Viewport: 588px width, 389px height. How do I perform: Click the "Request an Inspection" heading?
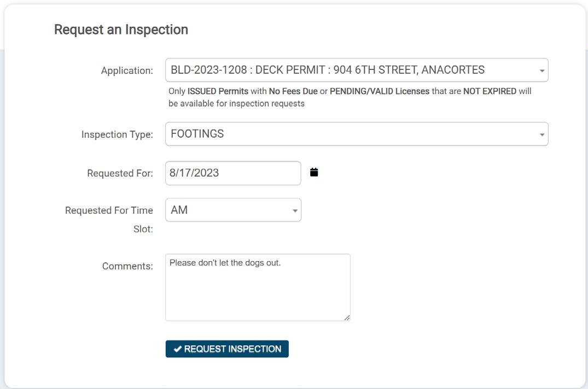(121, 30)
